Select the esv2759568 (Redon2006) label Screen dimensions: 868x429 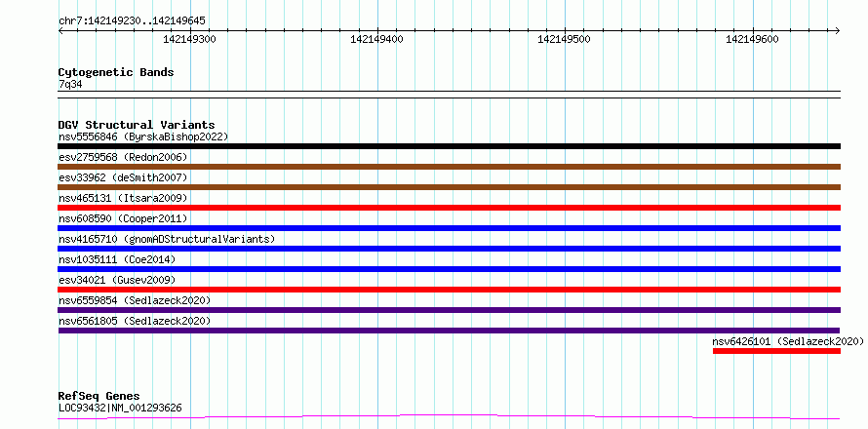123,157
